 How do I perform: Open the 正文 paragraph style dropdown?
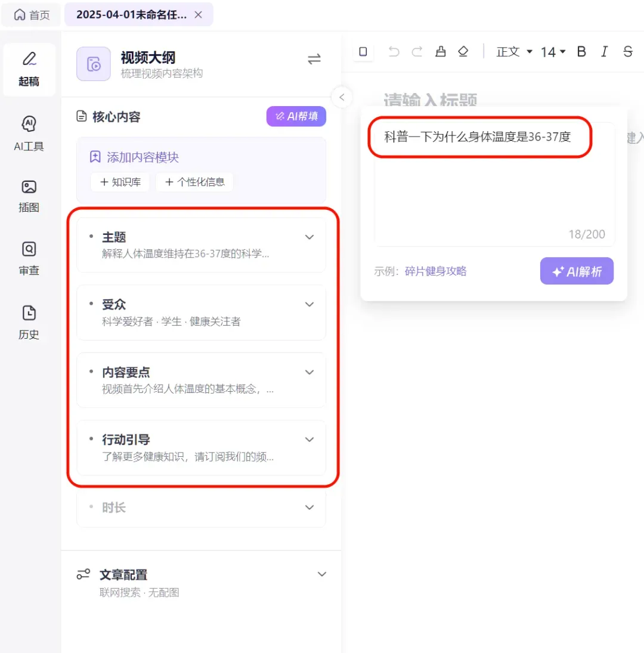click(x=514, y=52)
